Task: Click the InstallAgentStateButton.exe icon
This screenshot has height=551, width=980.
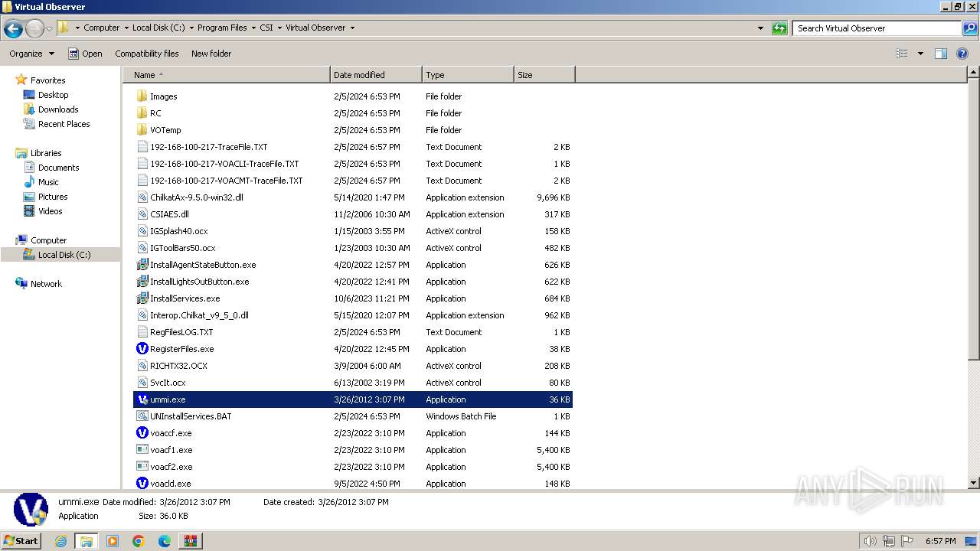Action: (142, 265)
